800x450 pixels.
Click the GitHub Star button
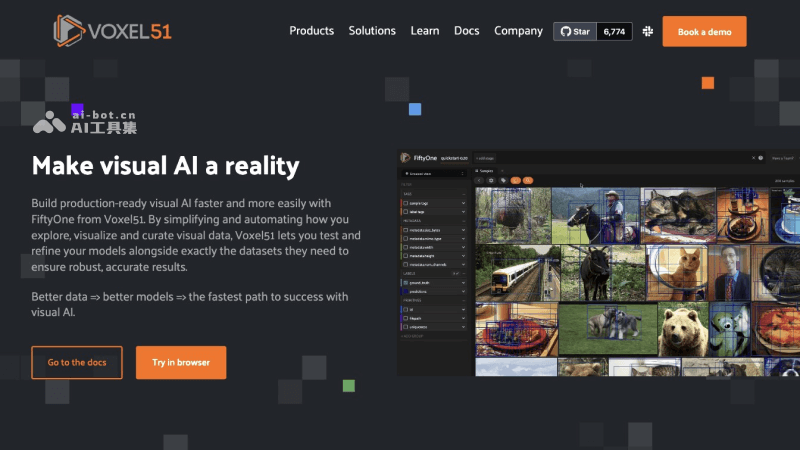(575, 32)
